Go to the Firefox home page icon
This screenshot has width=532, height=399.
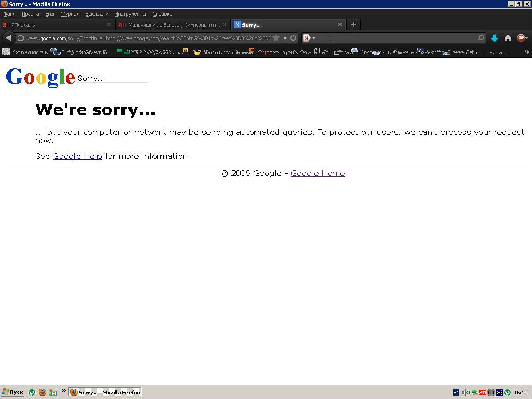[x=508, y=38]
